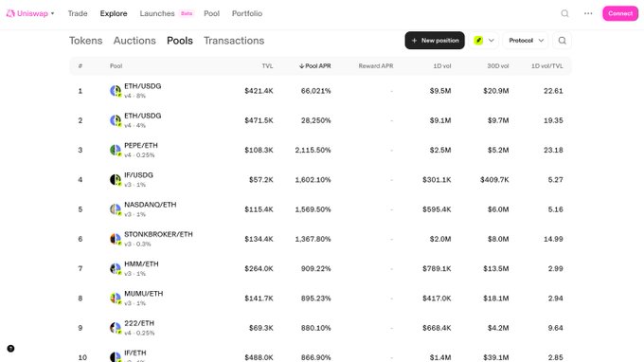Viewport: 644px width, 362px height.
Task: Open the three-dot more menu
Action: pos(588,13)
